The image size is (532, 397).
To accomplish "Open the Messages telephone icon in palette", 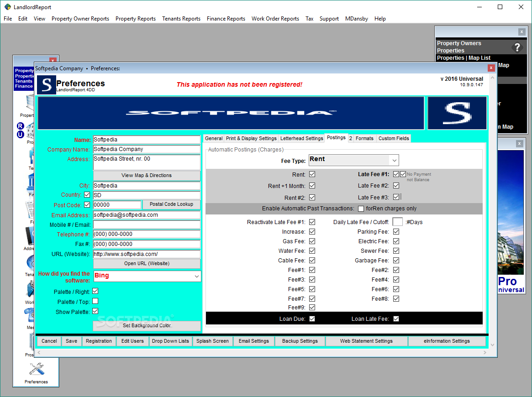I will 30,315.
